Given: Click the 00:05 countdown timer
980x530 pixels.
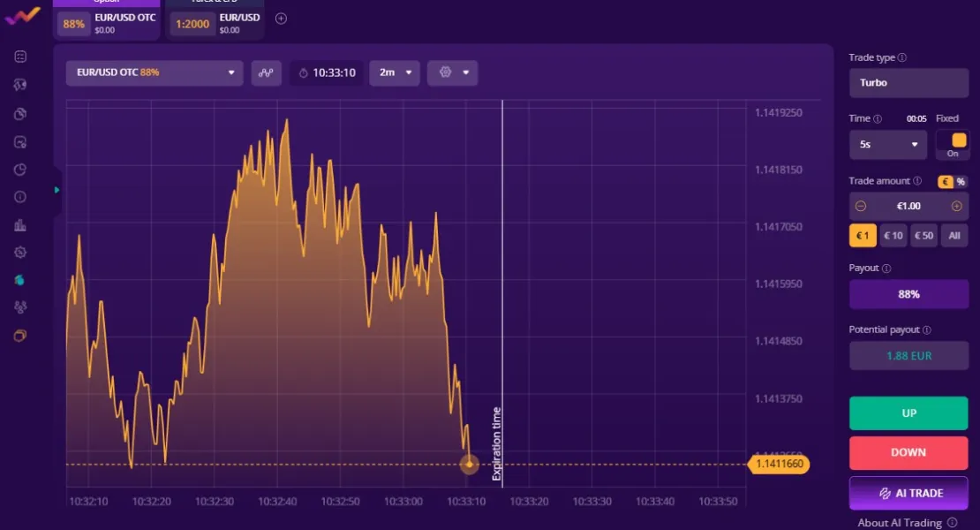Looking at the screenshot, I should coord(916,118).
